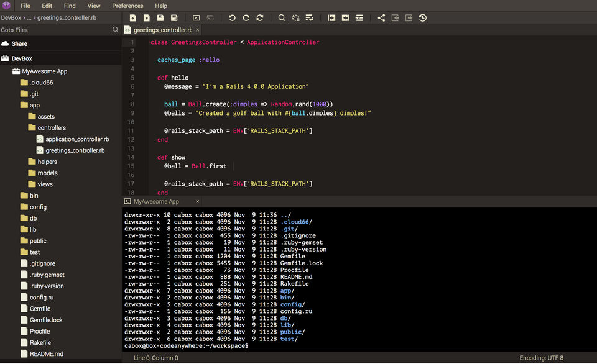Open the Preferences menu

pyautogui.click(x=127, y=6)
